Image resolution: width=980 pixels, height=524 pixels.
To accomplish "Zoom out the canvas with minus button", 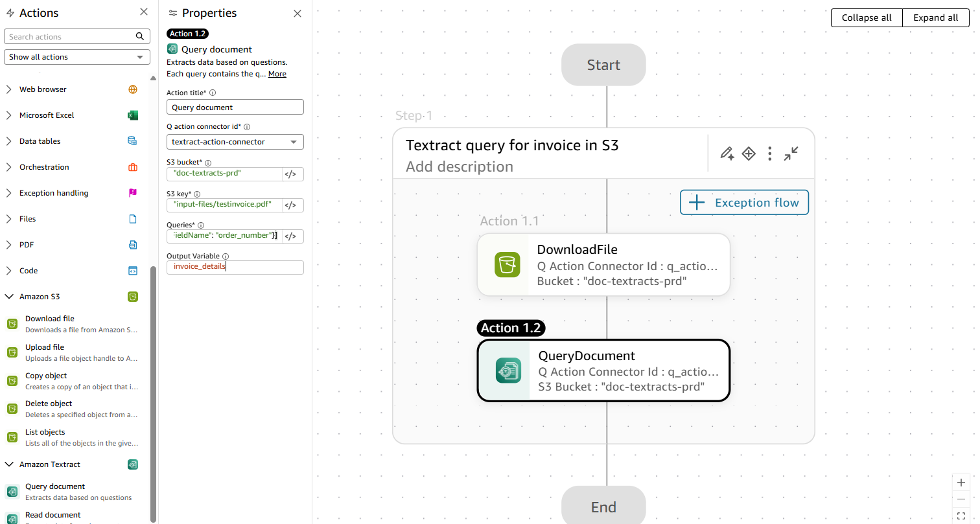I will tap(961, 499).
